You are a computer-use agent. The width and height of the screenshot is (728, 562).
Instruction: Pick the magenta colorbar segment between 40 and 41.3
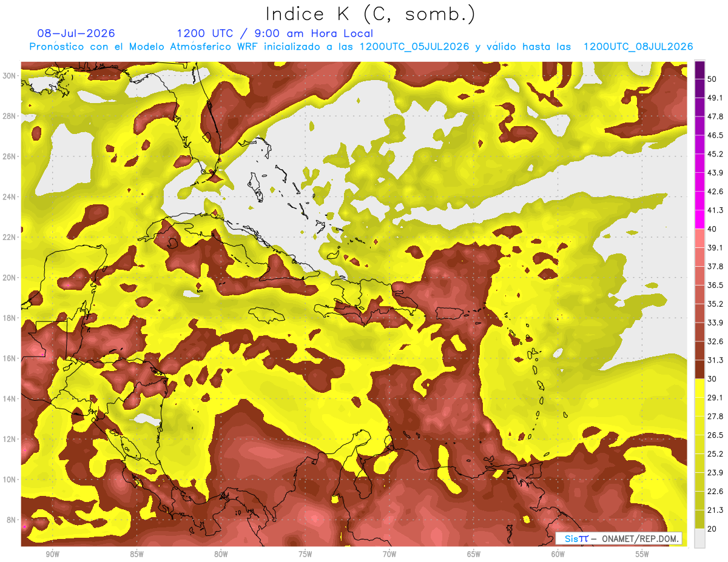coord(699,219)
